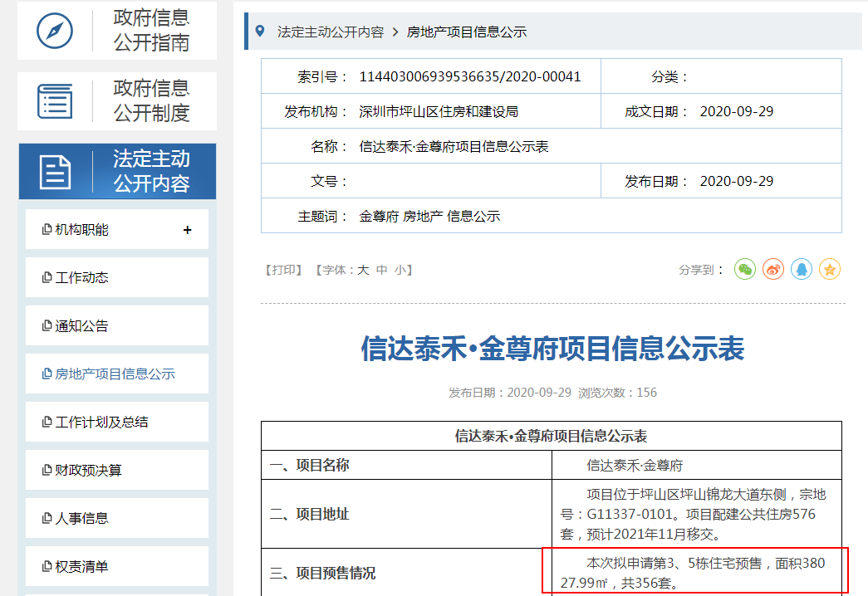Click the 发布机构 field label

click(x=316, y=112)
